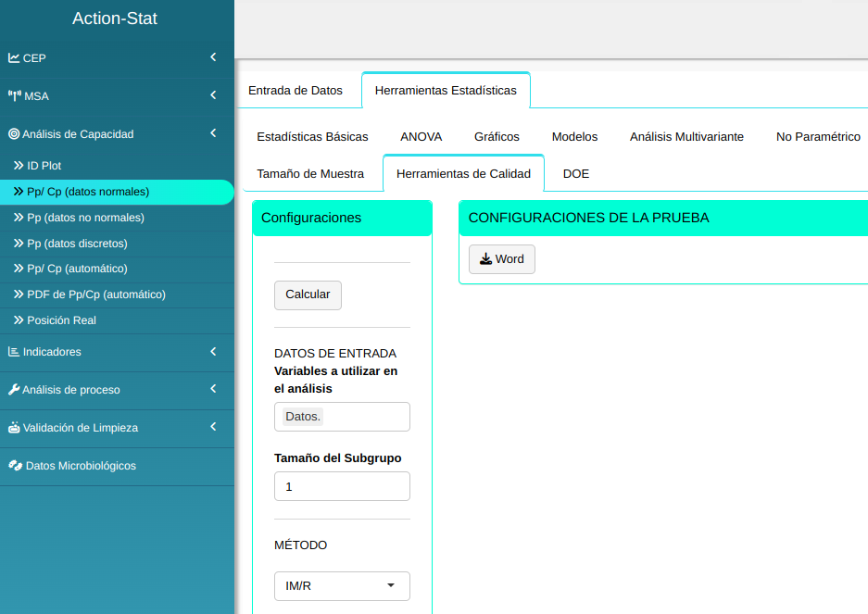Expand the MSA section arrow
868x614 pixels.
click(213, 95)
